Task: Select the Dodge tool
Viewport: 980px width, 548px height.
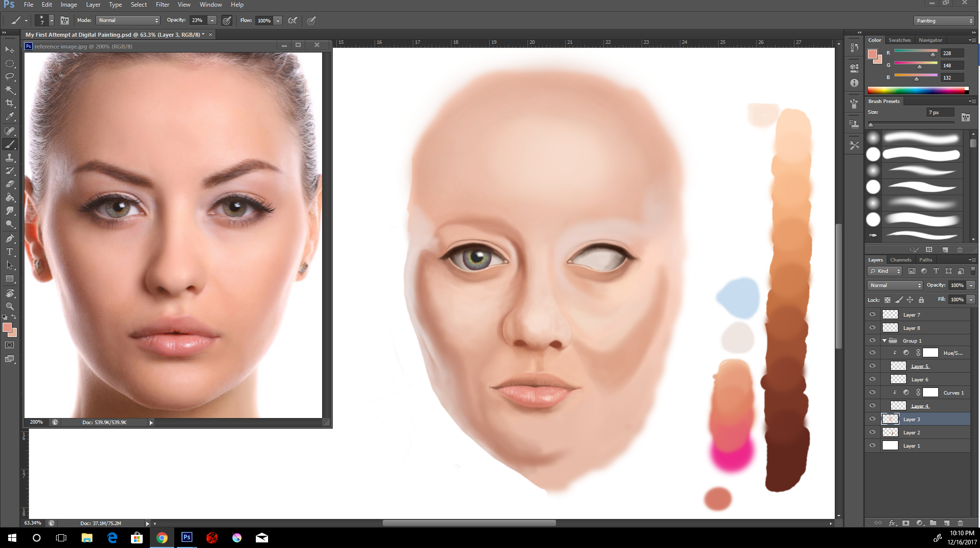Action: (x=10, y=224)
